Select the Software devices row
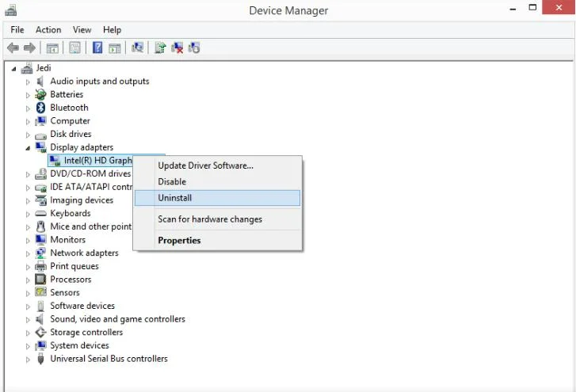 (82, 306)
